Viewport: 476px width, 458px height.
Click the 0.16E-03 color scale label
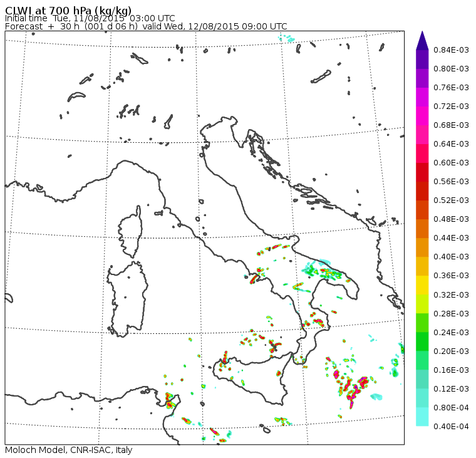(x=451, y=370)
